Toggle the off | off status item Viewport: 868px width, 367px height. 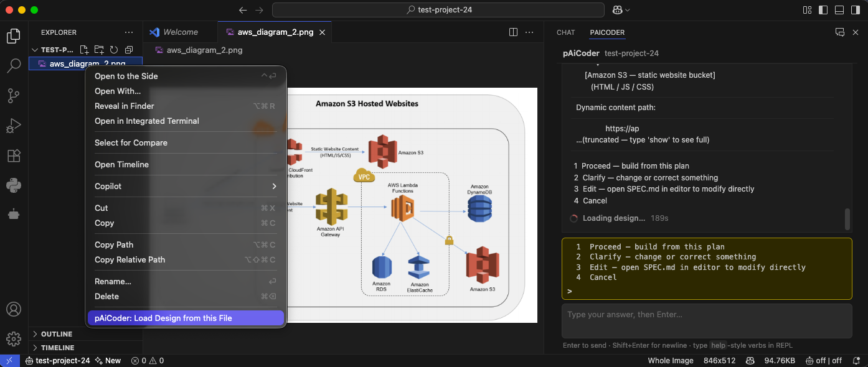pos(823,361)
